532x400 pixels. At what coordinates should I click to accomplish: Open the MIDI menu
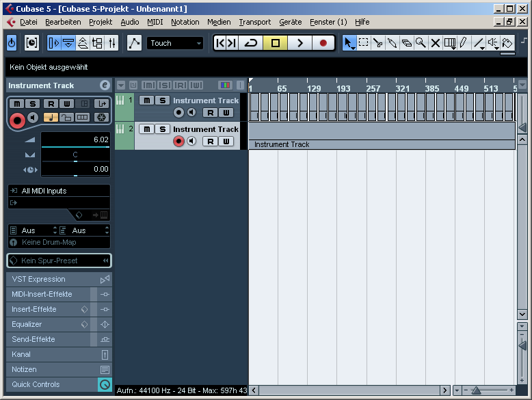click(155, 22)
